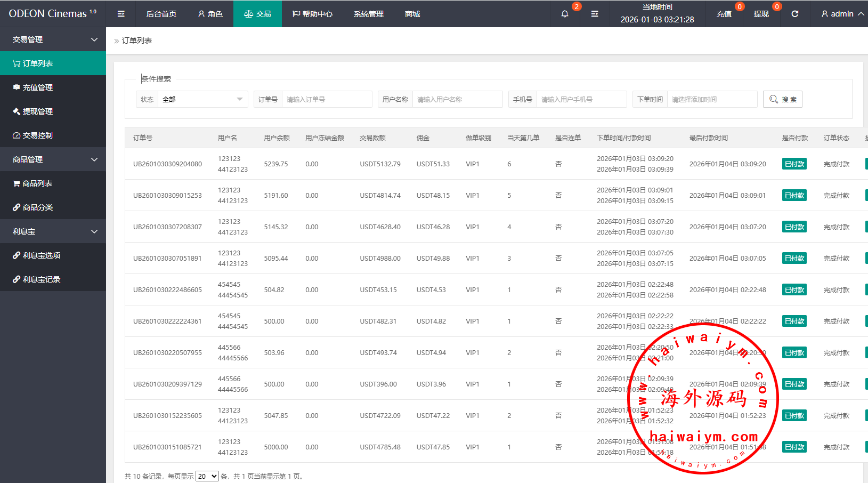Open 提现管理 in the sidebar

pyautogui.click(x=37, y=111)
